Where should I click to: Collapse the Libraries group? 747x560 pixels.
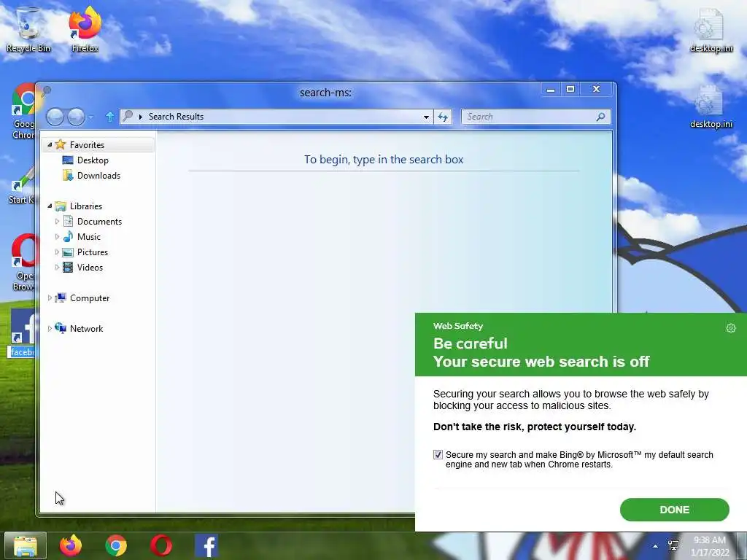[50, 206]
